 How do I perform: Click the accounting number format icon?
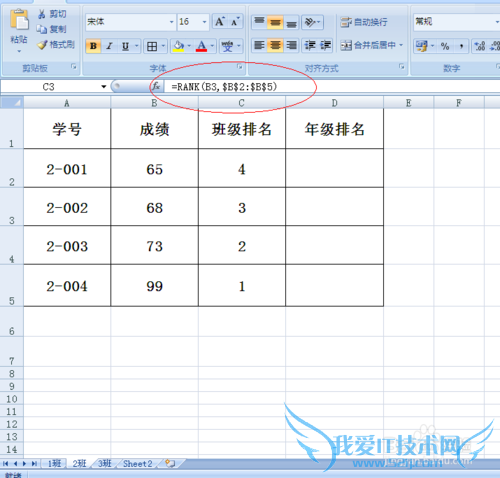point(421,46)
